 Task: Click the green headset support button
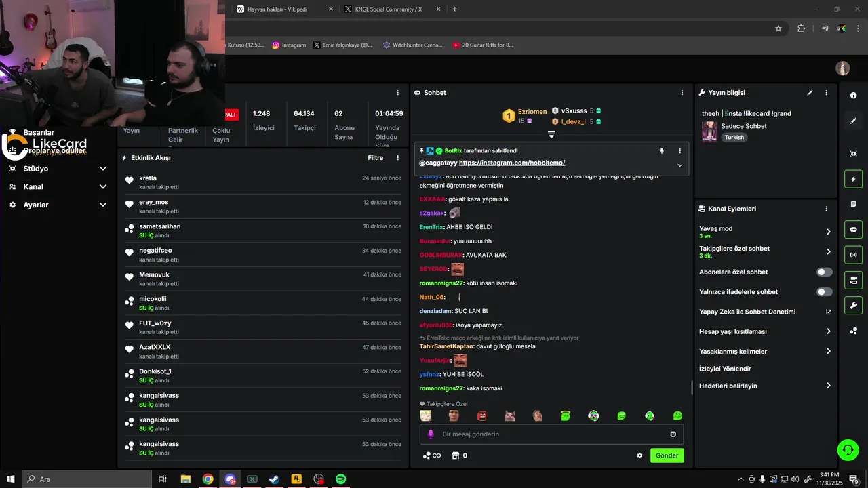click(847, 449)
